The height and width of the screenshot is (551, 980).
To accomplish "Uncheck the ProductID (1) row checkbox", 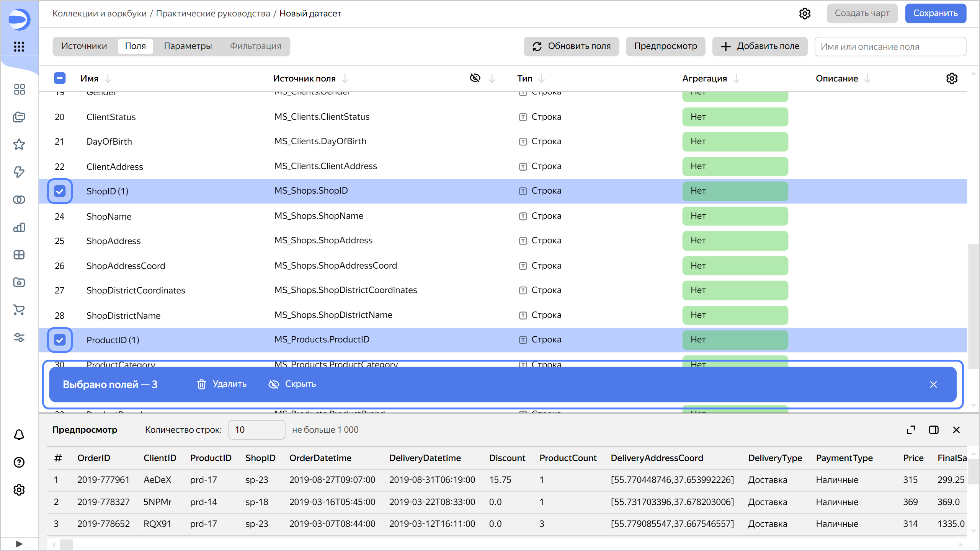I will (60, 340).
